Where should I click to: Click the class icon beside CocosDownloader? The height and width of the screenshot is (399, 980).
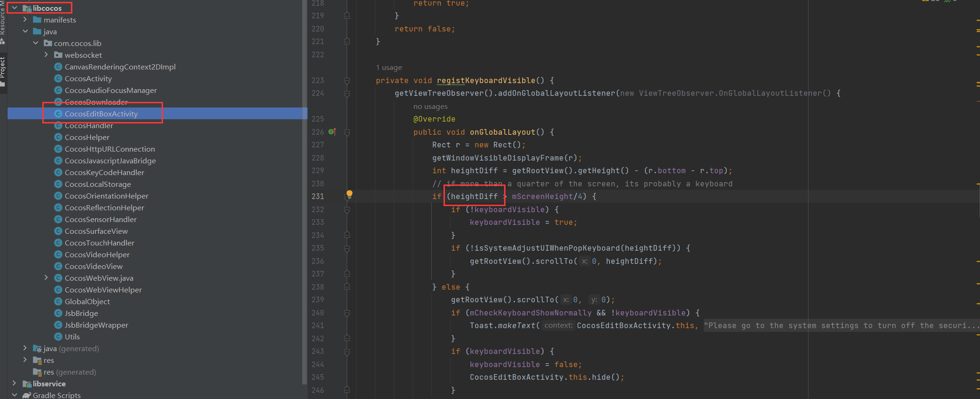58,102
